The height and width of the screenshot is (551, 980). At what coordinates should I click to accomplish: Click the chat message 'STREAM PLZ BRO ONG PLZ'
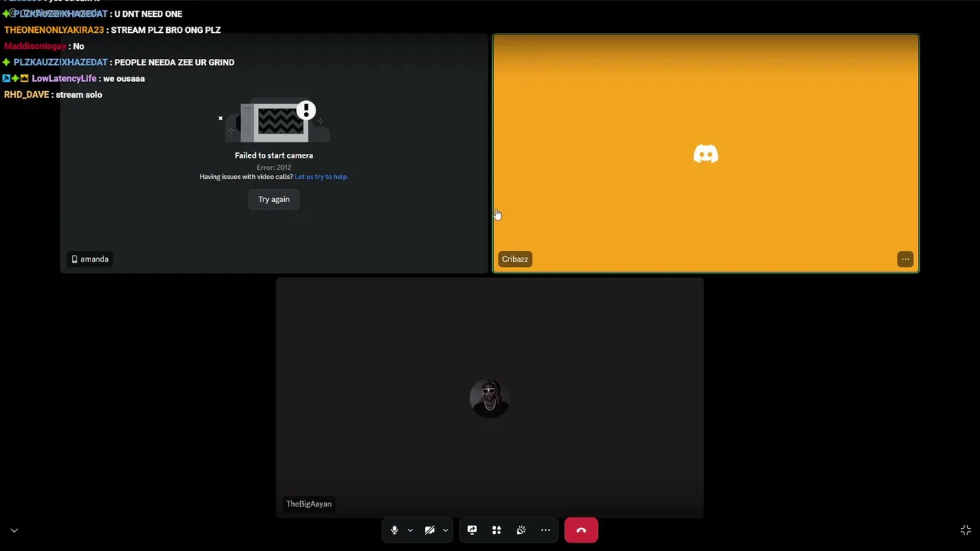[x=166, y=30]
